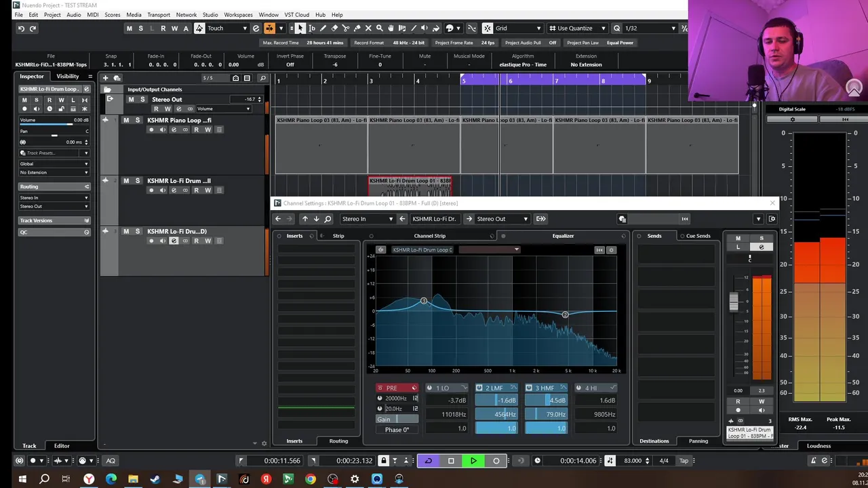Screen dimensions: 868x488
Task: Open the Transport menu
Action: click(x=159, y=14)
